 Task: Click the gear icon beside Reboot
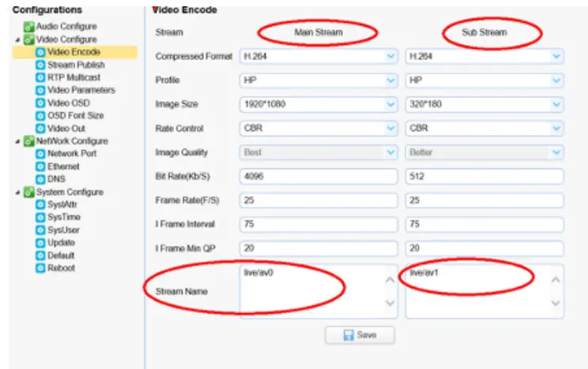click(x=40, y=268)
